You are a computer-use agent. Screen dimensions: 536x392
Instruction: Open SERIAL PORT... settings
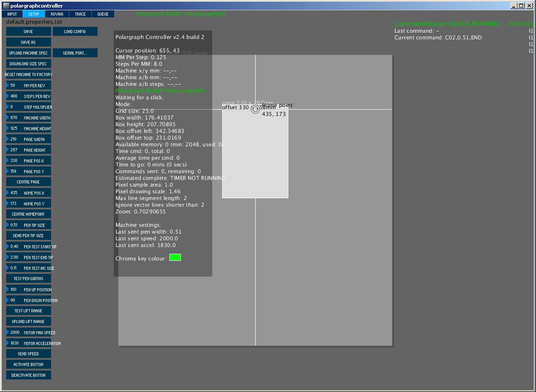(x=75, y=53)
